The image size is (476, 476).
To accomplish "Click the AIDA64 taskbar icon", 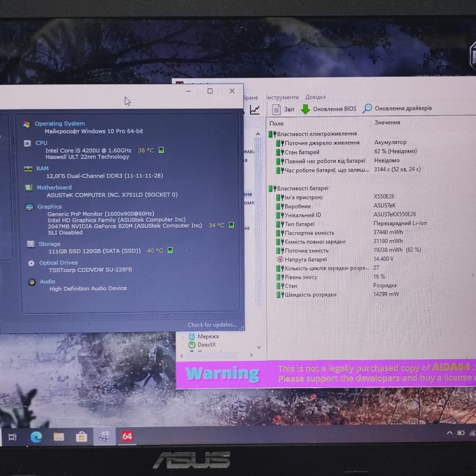I will pyautogui.click(x=127, y=436).
